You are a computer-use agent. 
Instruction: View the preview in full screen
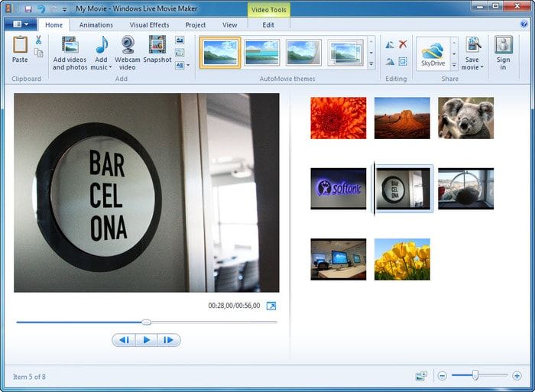click(271, 306)
